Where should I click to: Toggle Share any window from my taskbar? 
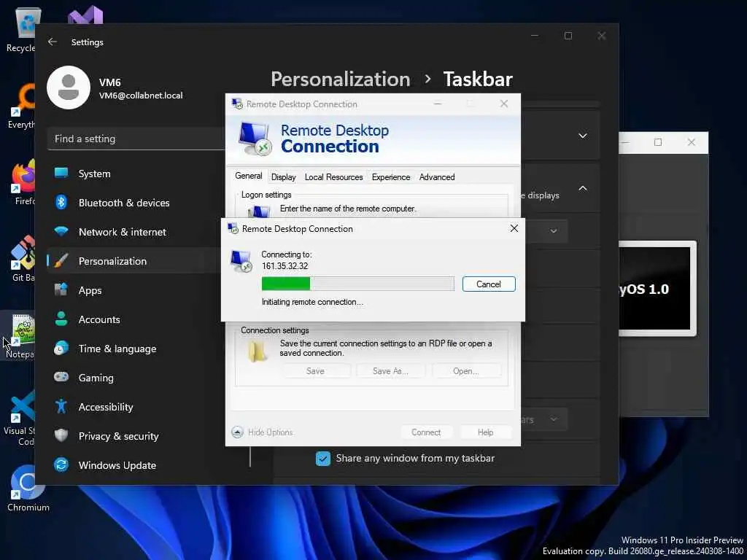click(323, 459)
